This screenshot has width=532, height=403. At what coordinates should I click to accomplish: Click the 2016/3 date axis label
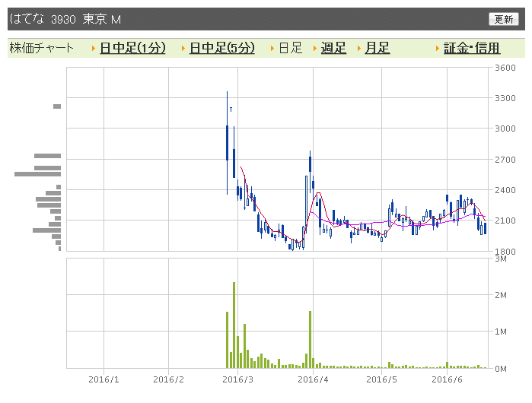[237, 379]
